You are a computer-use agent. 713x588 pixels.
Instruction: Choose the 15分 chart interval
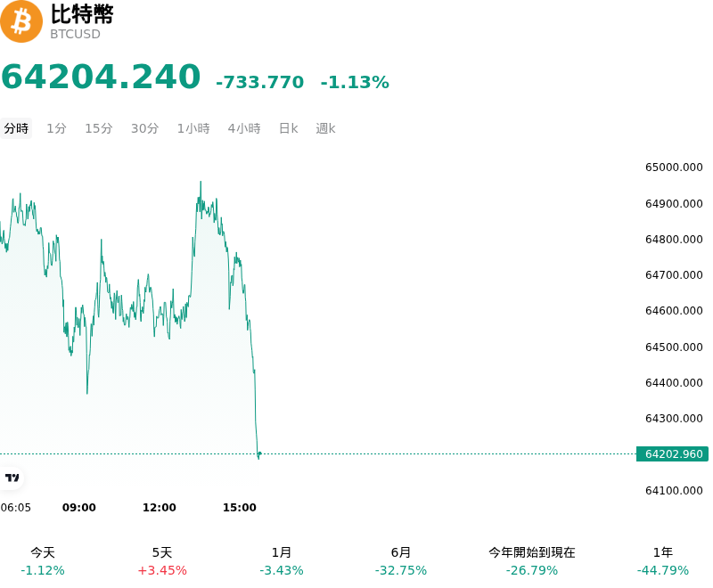(x=99, y=128)
